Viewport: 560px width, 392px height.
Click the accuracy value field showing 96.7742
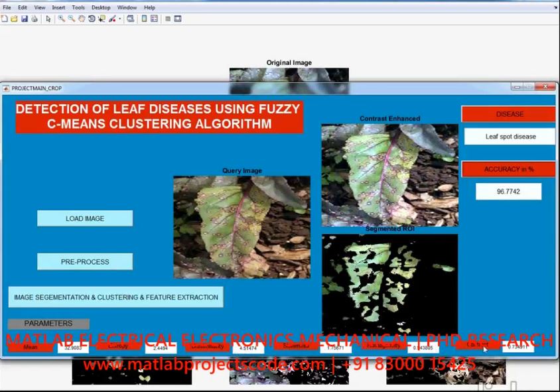tap(508, 191)
